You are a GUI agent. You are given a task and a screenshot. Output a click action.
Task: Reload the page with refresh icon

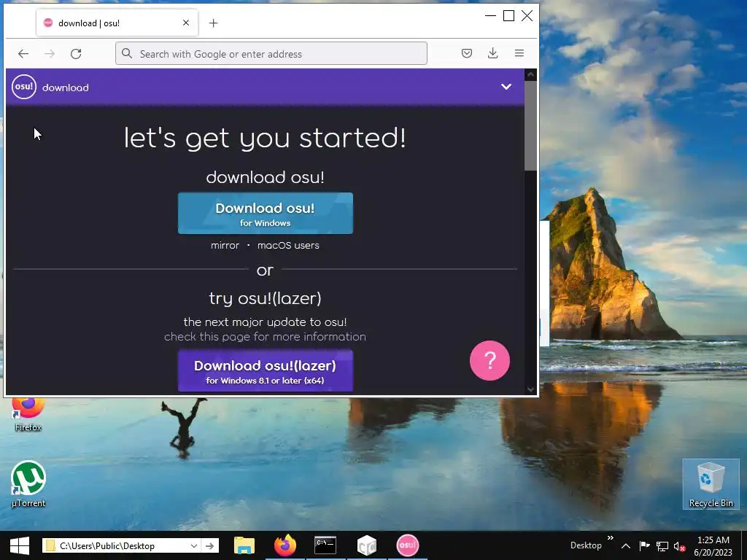pyautogui.click(x=76, y=54)
